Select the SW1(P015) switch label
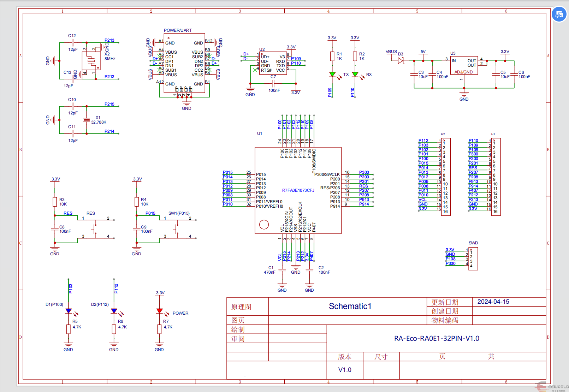This screenshot has width=569, height=392. coord(179,213)
